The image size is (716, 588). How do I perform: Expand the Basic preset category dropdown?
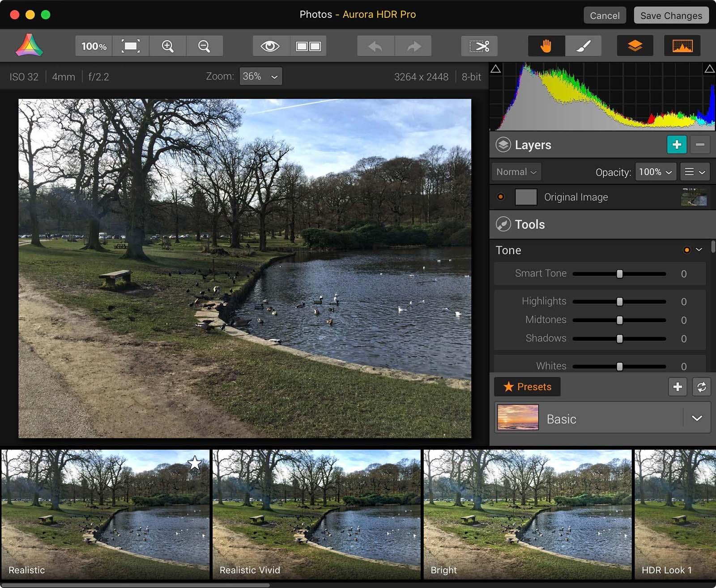[697, 418]
